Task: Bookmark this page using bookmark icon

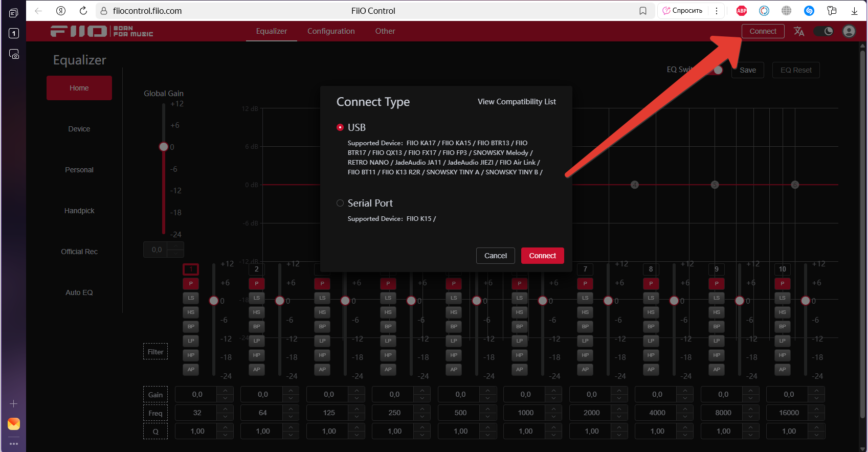Action: [643, 11]
